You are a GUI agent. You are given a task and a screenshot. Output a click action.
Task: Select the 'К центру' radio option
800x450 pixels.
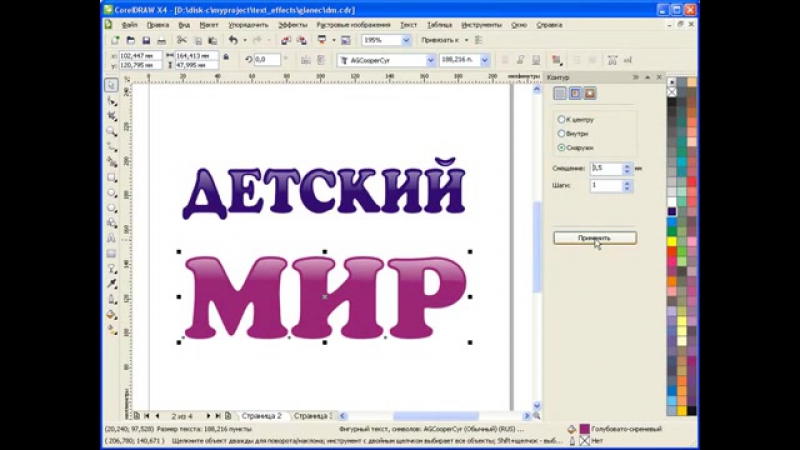(561, 119)
